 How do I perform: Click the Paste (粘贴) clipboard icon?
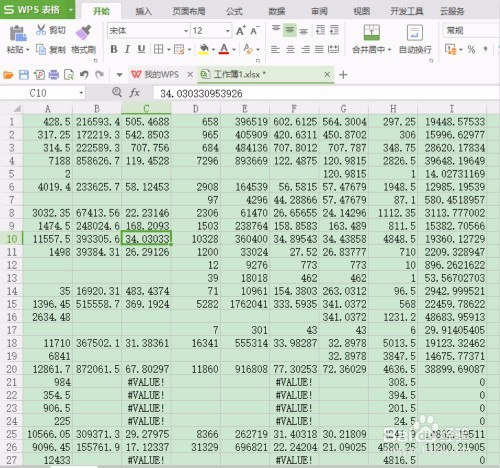tap(18, 33)
